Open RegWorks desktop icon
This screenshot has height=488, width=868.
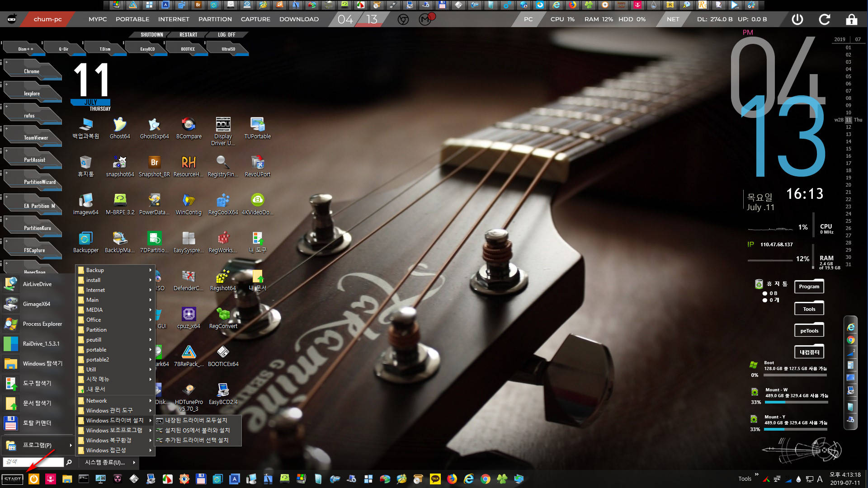(223, 242)
